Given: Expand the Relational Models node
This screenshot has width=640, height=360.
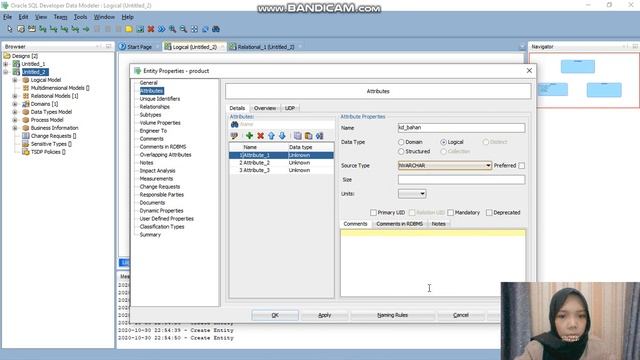Looking at the screenshot, I should point(15,96).
